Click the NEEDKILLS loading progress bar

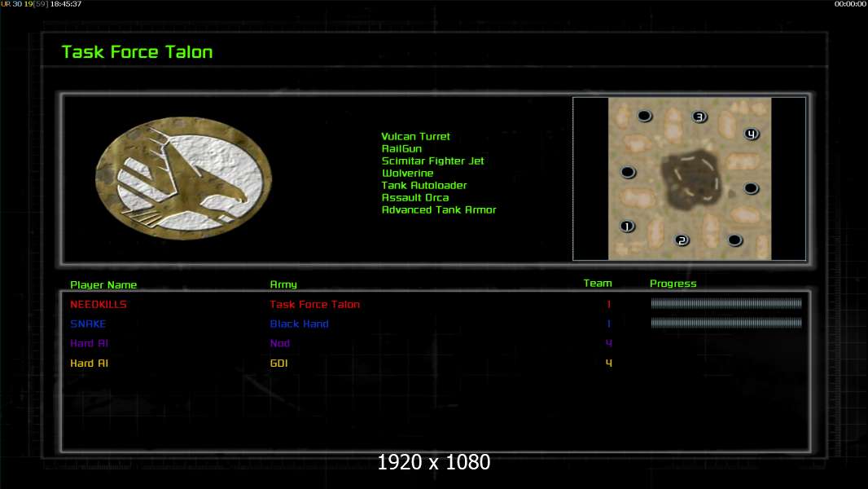(726, 303)
